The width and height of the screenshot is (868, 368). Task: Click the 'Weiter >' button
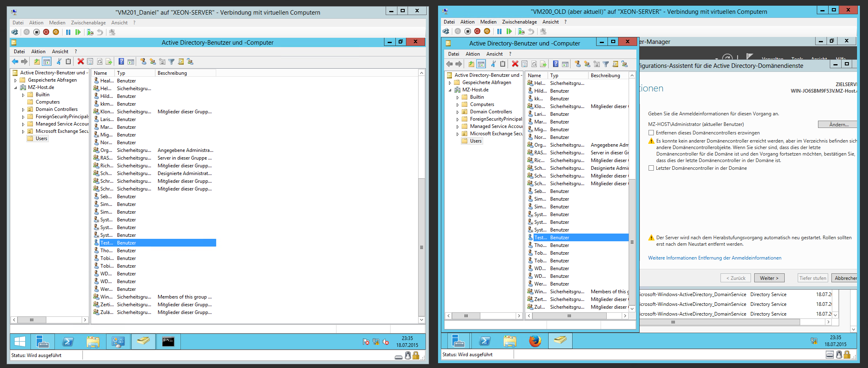pos(769,278)
